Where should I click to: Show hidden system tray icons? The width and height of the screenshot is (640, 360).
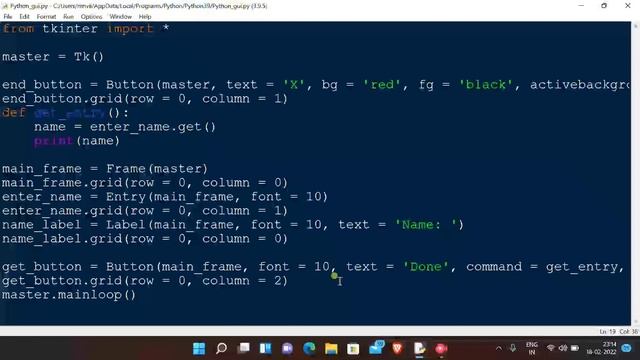[498, 349]
